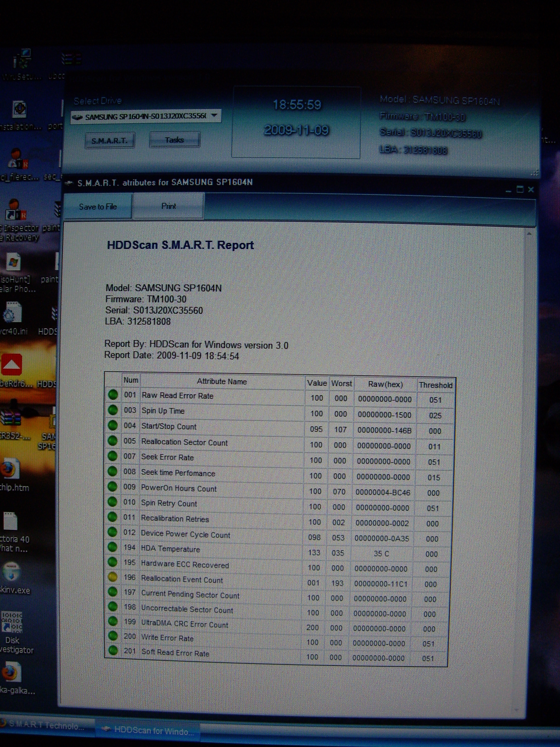Viewport: 560px width, 747px height.
Task: Click the 'Value' column header
Action: [317, 383]
